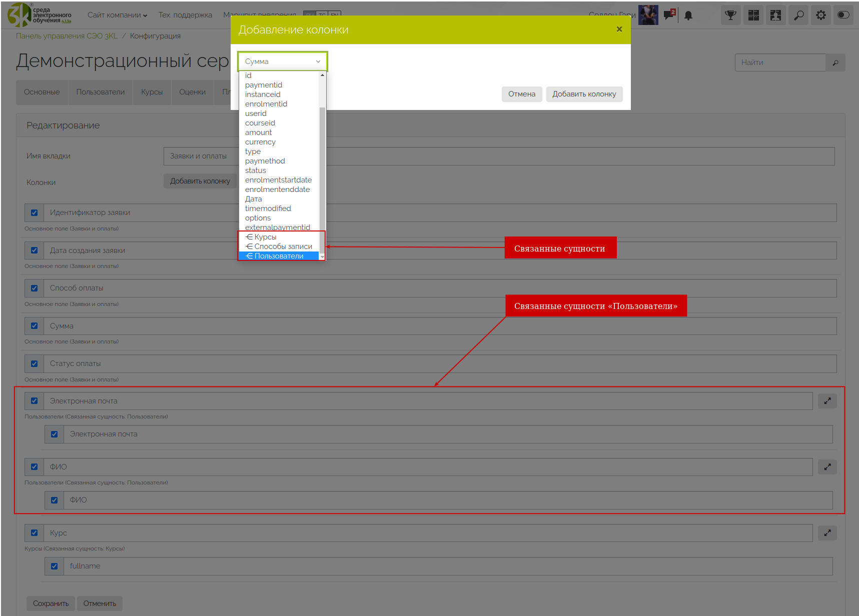This screenshot has width=859, height=616.
Task: Open the settings gear icon
Action: [x=821, y=15]
